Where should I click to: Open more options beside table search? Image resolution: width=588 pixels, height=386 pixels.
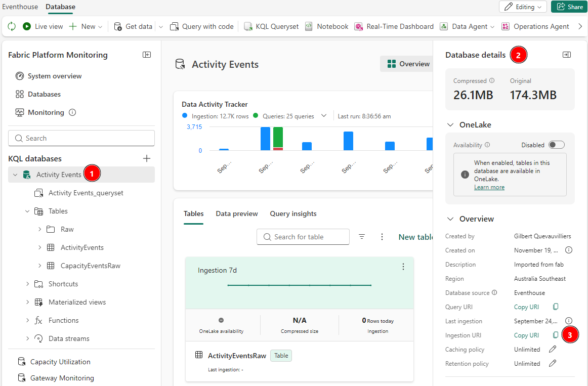[x=382, y=237]
